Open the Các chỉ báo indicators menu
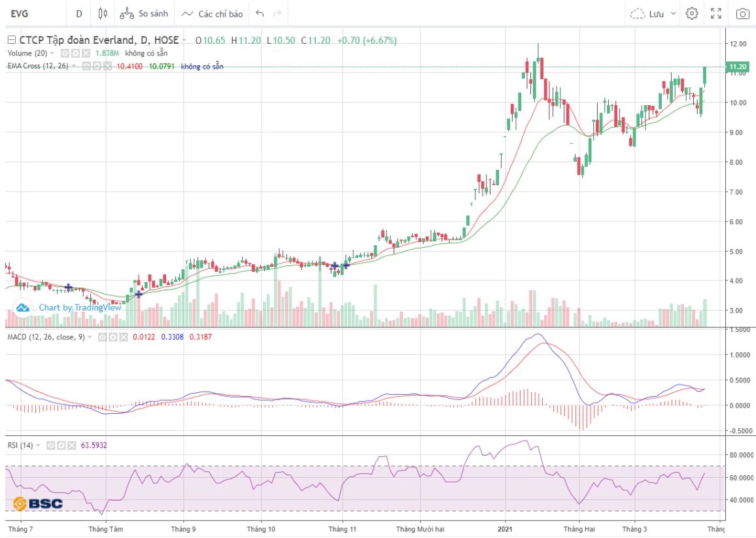The width and height of the screenshot is (756, 538). click(212, 13)
